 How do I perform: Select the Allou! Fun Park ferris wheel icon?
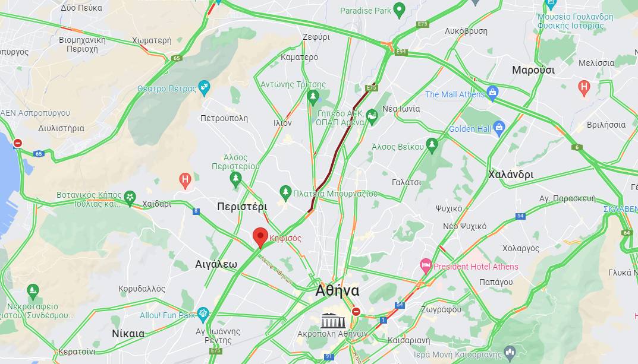203,315
